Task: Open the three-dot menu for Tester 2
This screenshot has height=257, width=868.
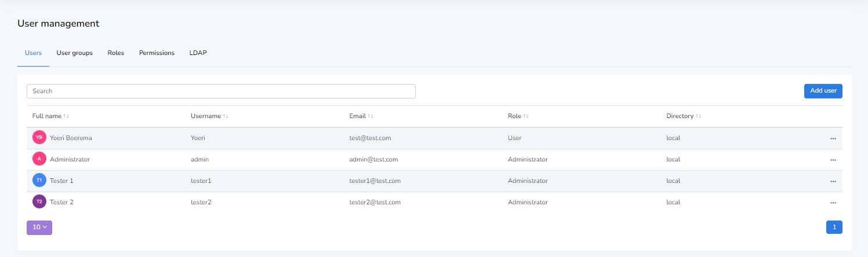Action: click(x=833, y=203)
